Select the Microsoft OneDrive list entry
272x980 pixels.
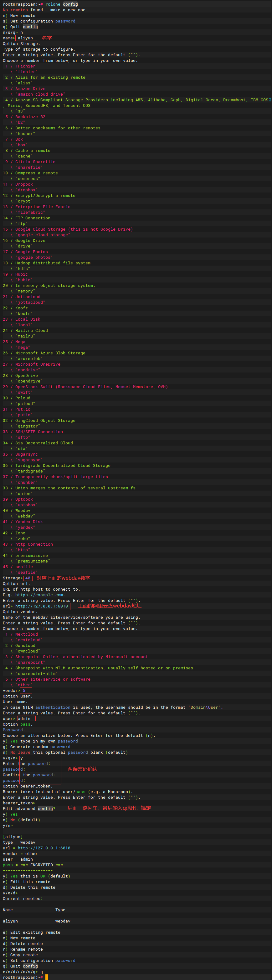point(37,364)
